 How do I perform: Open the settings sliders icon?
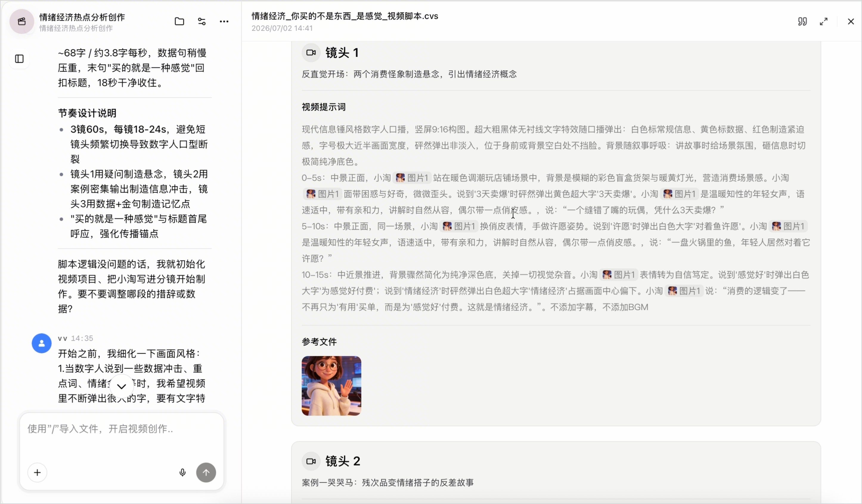tap(202, 21)
